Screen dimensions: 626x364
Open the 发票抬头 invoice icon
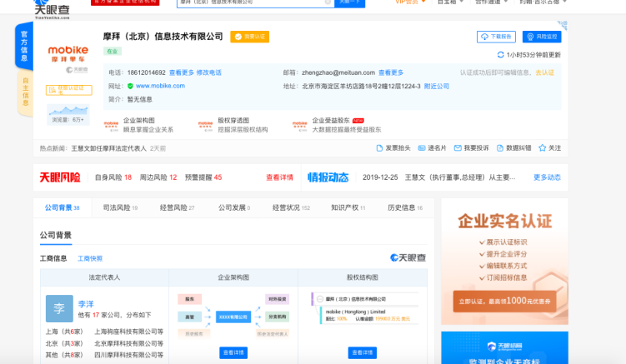pyautogui.click(x=379, y=148)
